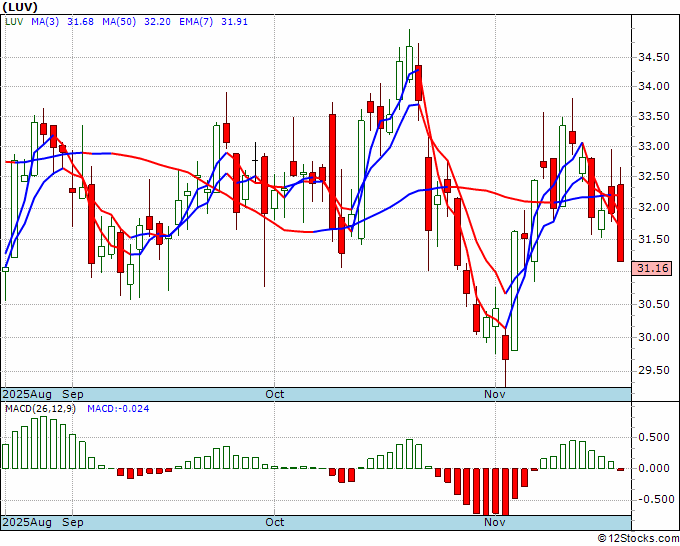Click the 32.00 price axis label
The height and width of the screenshot is (546, 680).
654,207
